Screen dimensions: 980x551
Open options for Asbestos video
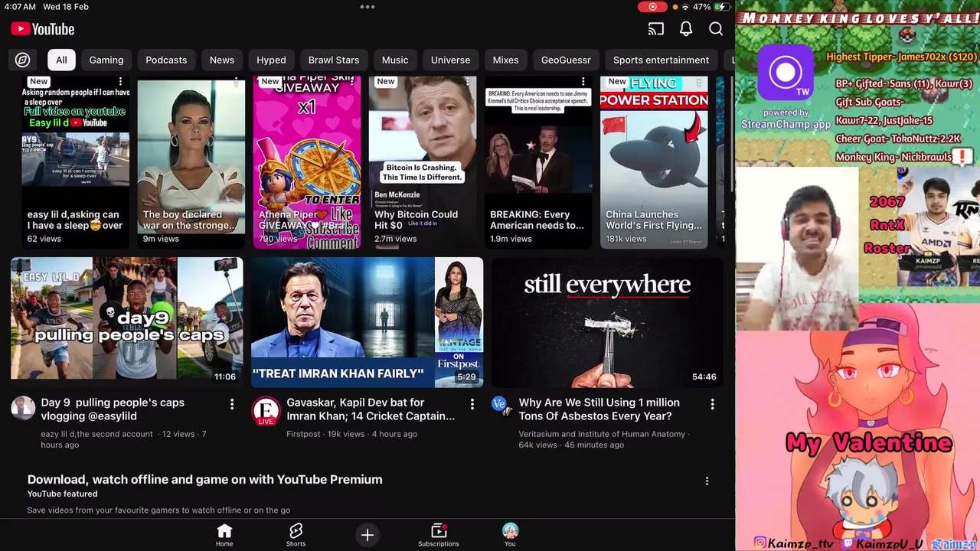click(712, 403)
